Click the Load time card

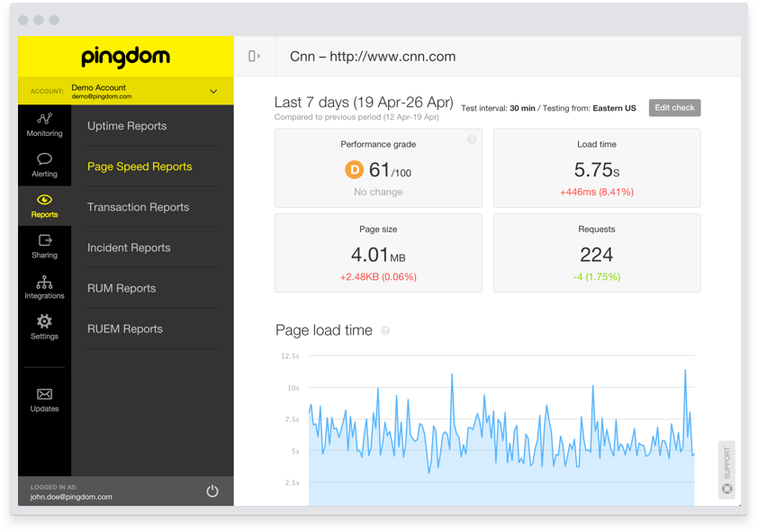click(597, 168)
